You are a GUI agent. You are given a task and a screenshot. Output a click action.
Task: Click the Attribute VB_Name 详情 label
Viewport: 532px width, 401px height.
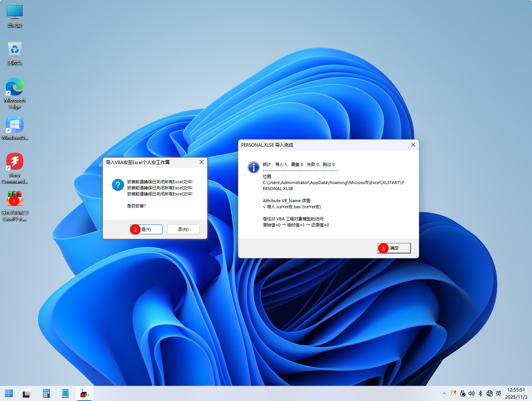[287, 201]
